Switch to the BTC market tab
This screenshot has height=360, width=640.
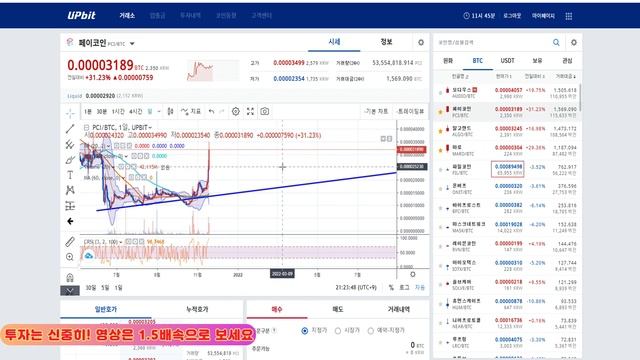(478, 60)
